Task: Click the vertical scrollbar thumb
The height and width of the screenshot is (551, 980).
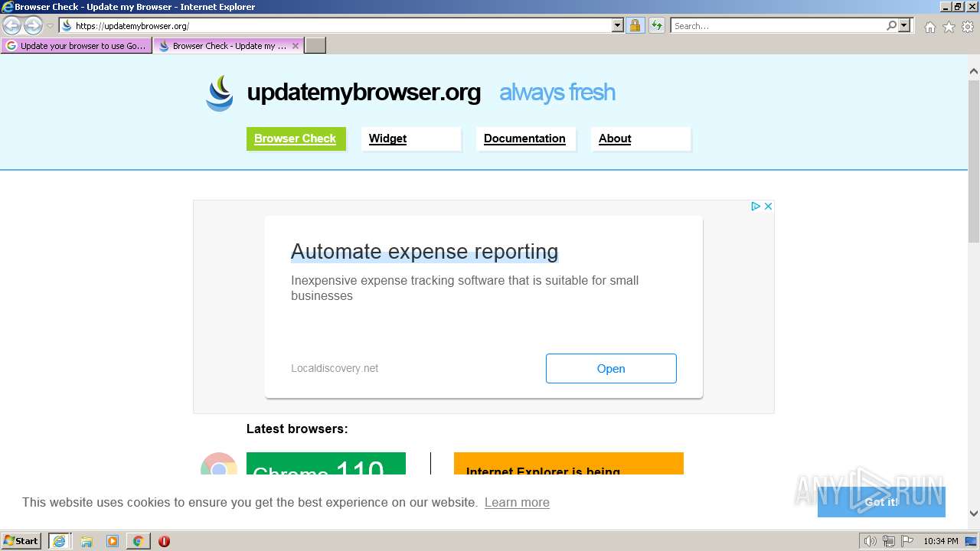Action: coord(974,161)
